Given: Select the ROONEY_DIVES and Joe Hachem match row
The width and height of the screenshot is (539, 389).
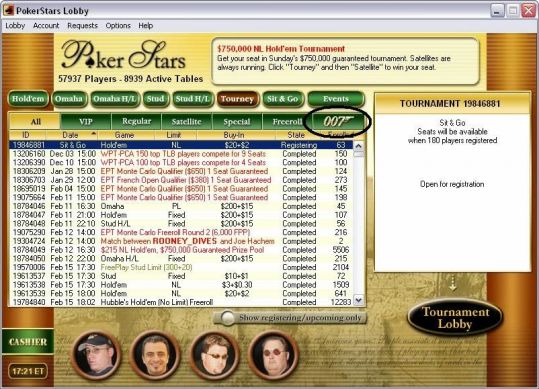Looking at the screenshot, I should (x=181, y=241).
